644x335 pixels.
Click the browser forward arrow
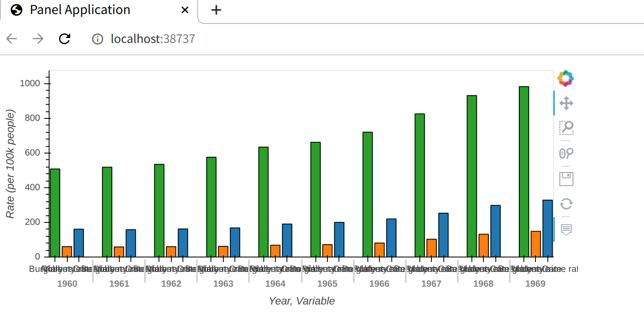pyautogui.click(x=38, y=38)
